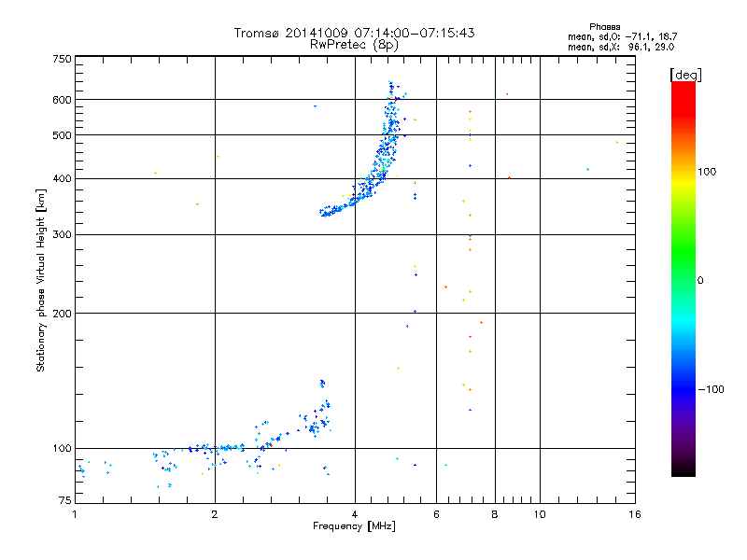
Task: Click the 'Stationary phase Virtual Height [km]' y-axis title
Action: pos(41,281)
